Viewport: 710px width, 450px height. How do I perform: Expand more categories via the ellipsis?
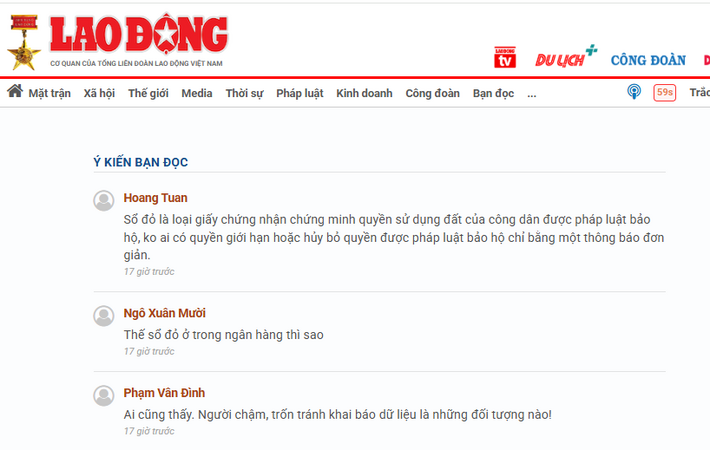[532, 94]
